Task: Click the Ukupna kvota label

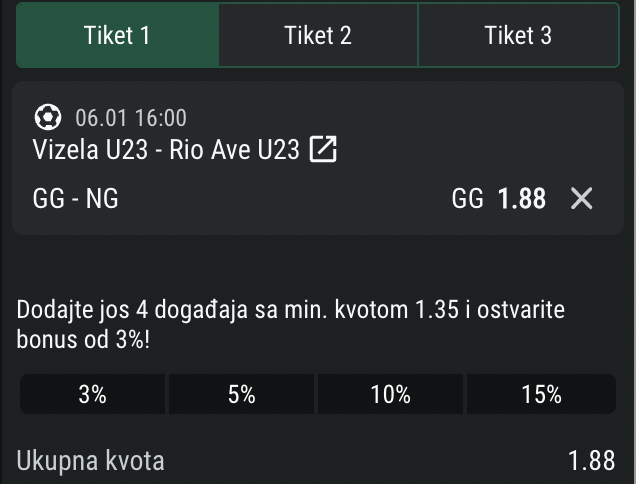Action: [91, 461]
